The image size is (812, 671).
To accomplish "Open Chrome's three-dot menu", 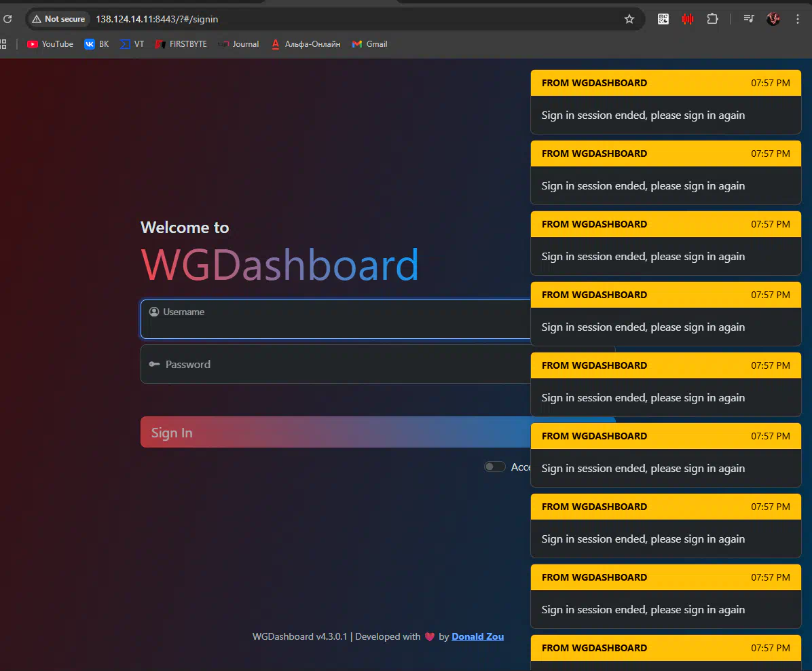I will coord(798,19).
